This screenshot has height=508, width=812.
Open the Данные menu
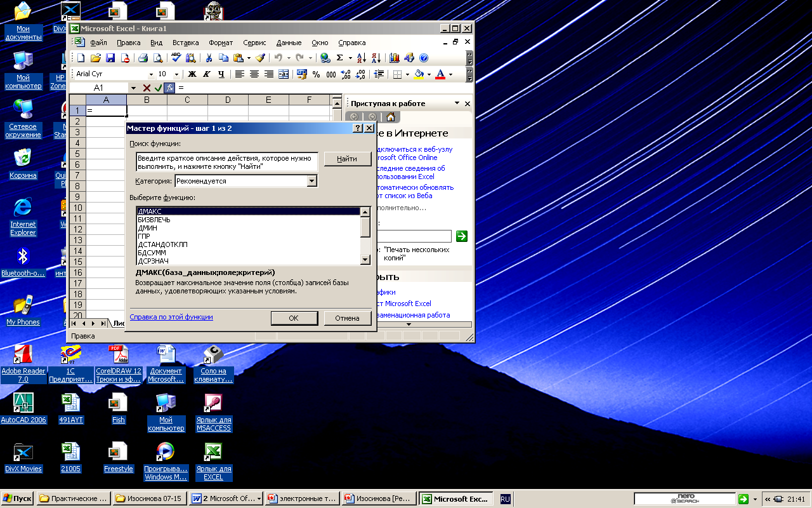click(x=289, y=43)
